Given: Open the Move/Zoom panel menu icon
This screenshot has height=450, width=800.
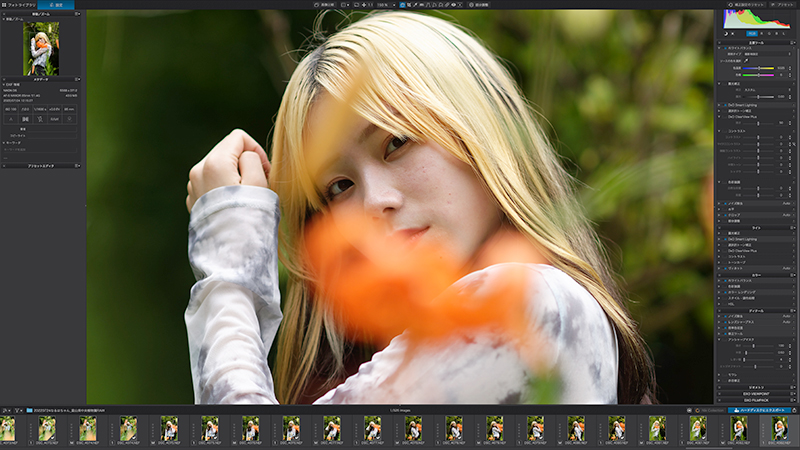Looking at the screenshot, I should click(77, 14).
